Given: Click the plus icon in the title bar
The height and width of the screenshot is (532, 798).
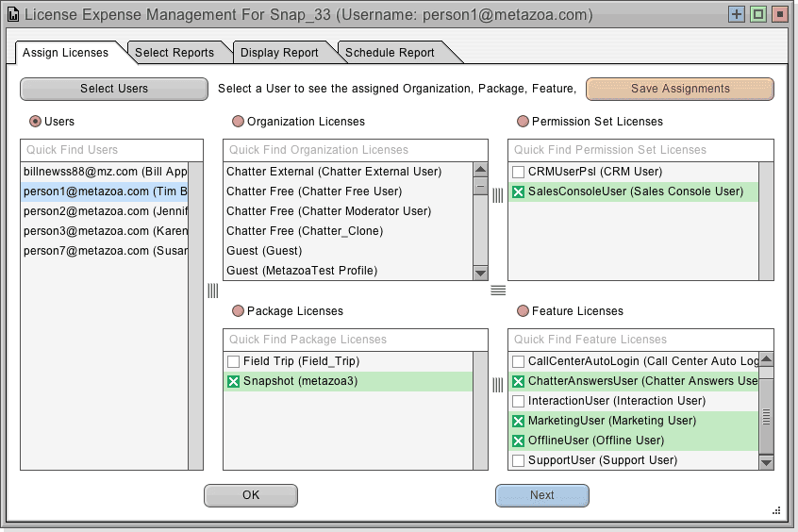Looking at the screenshot, I should point(737,14).
